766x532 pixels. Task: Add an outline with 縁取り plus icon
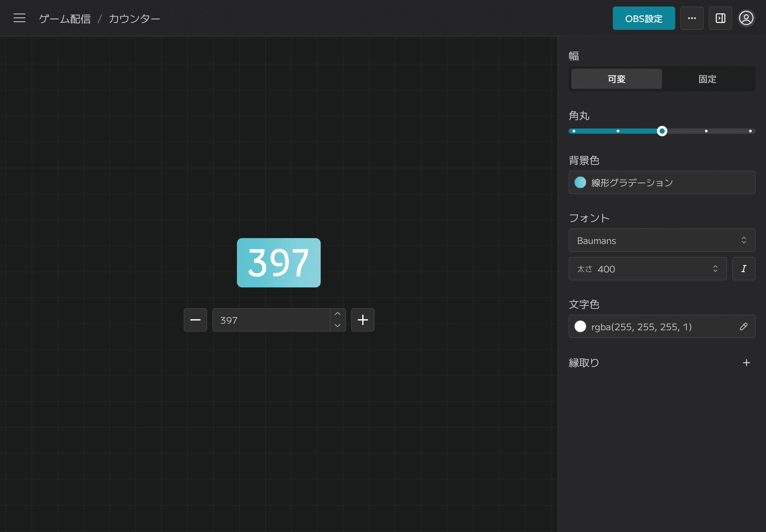coord(746,363)
